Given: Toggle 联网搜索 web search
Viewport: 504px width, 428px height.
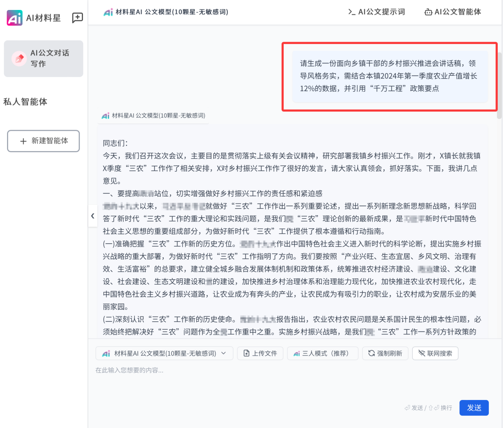Looking at the screenshot, I should tap(435, 353).
